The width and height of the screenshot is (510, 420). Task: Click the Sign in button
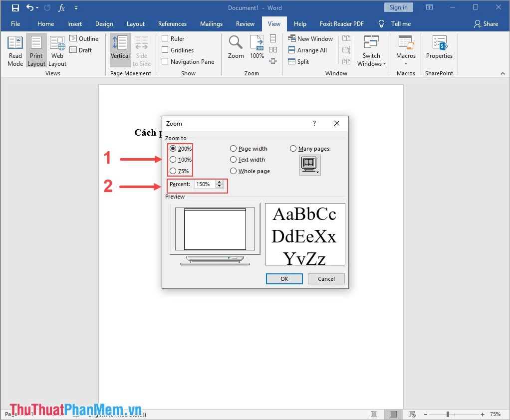[398, 7]
